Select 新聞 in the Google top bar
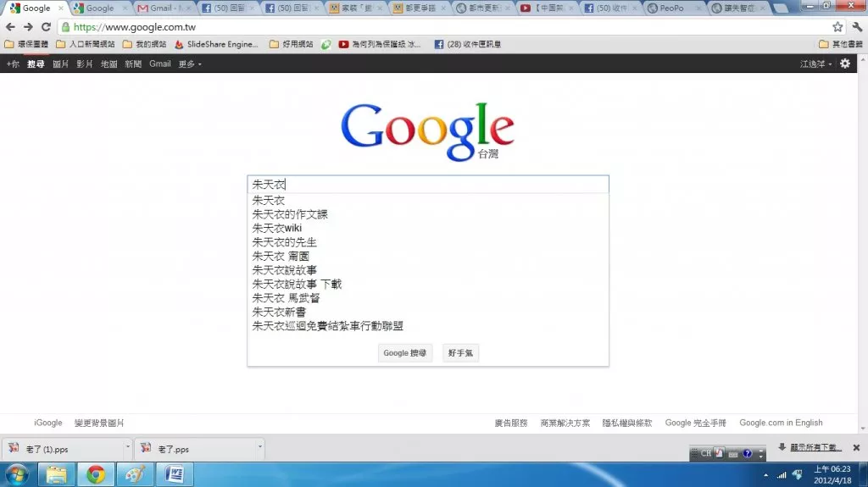Screen dimensions: 868x487 [x=133, y=64]
